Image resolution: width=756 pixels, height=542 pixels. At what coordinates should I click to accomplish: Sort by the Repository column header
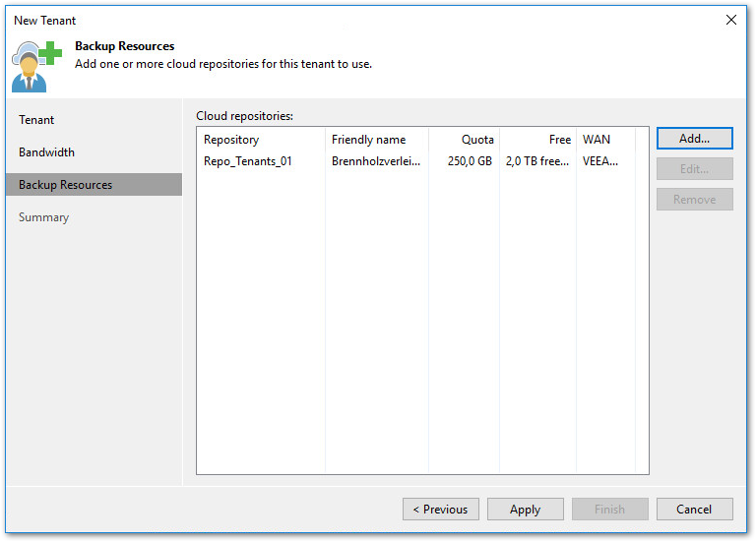tap(231, 140)
